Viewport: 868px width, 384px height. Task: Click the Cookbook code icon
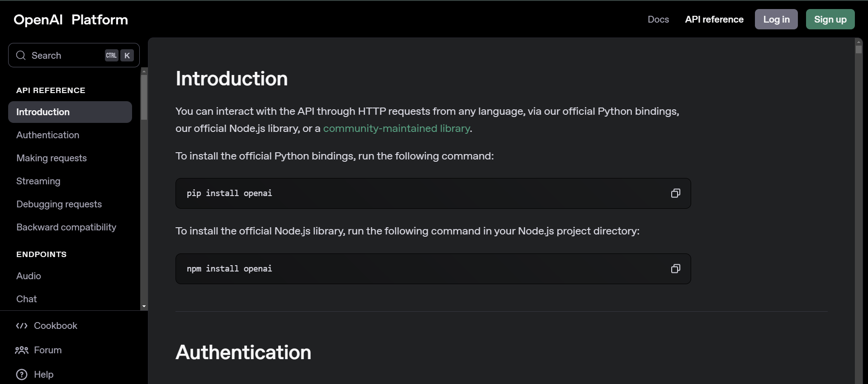point(22,326)
